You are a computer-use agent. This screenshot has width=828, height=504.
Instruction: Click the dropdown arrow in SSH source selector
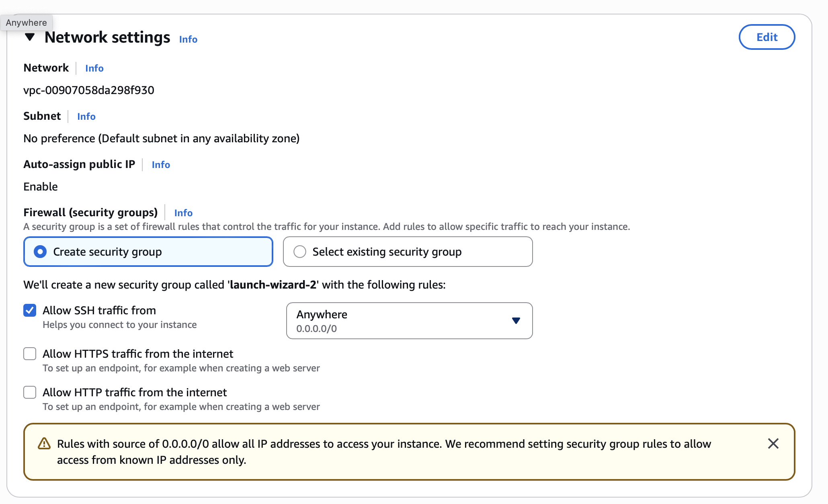click(516, 321)
